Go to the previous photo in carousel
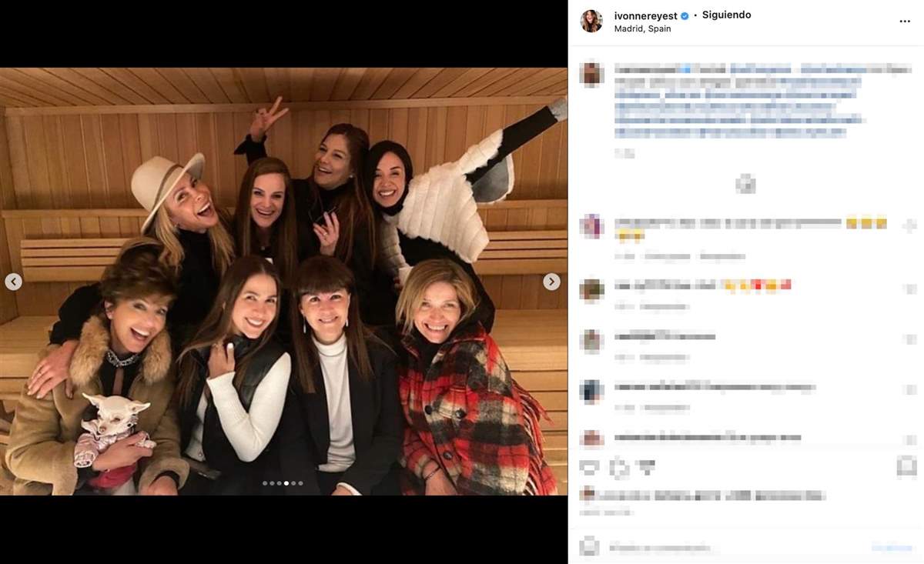Screen dimensions: 924x564 coord(13,282)
